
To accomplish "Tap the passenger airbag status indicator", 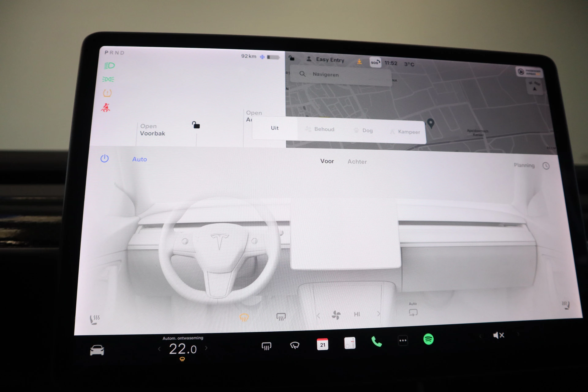I will coord(529,72).
